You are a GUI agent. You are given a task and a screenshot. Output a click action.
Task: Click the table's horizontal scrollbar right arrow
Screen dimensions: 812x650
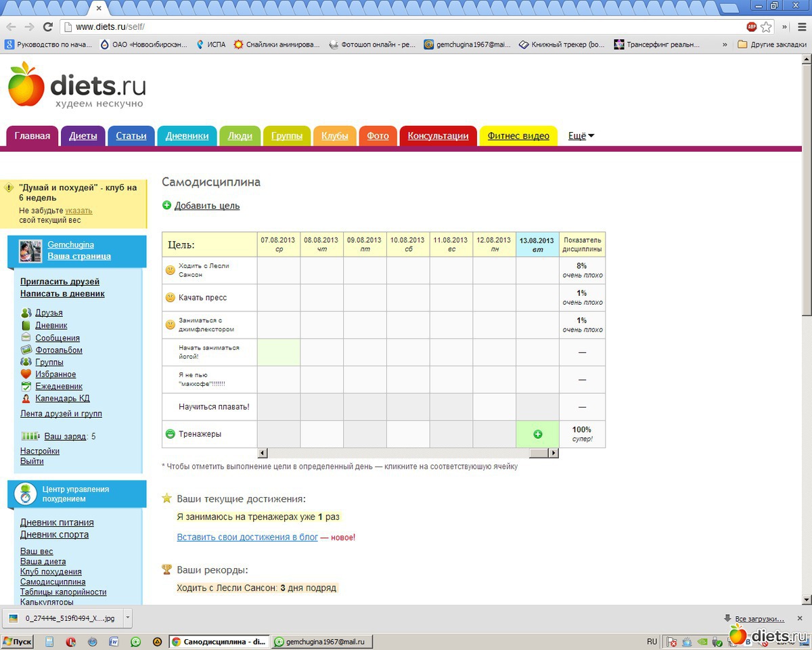[554, 453]
